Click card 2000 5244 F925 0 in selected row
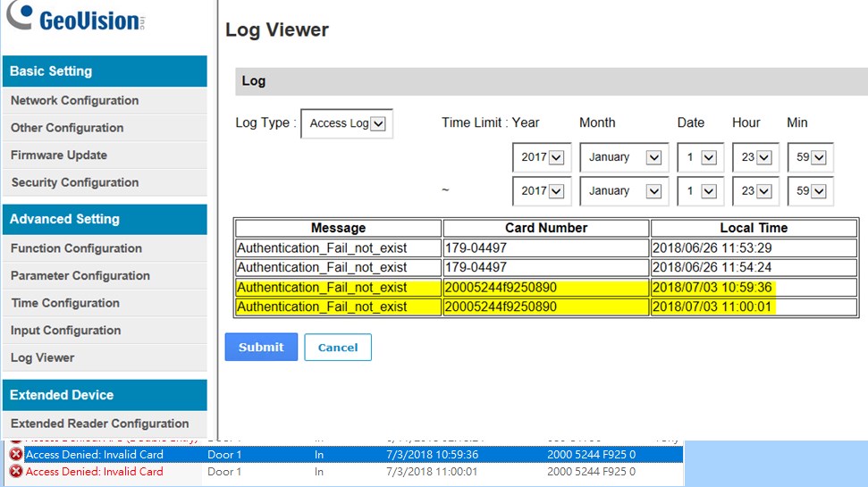Viewport: 868px width, 487px height. (591, 454)
